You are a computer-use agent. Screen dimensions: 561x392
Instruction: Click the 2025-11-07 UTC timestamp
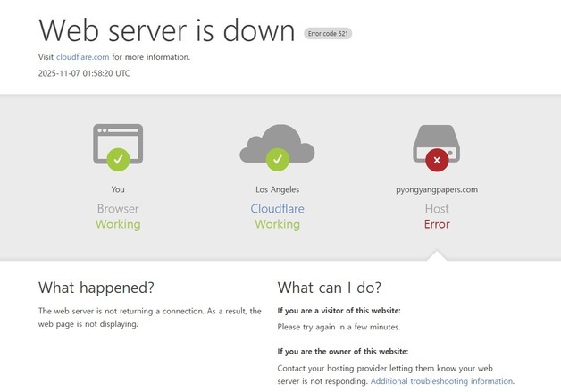click(x=84, y=73)
